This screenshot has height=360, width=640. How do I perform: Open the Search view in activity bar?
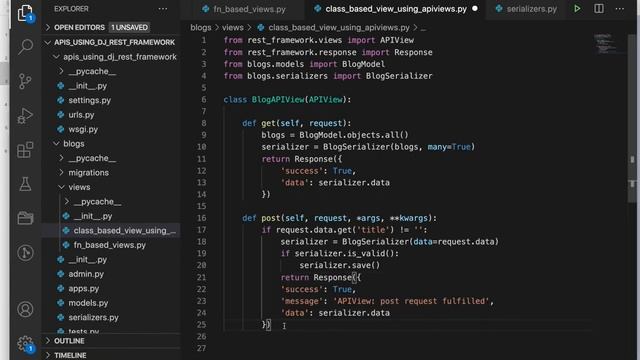pyautogui.click(x=25, y=47)
